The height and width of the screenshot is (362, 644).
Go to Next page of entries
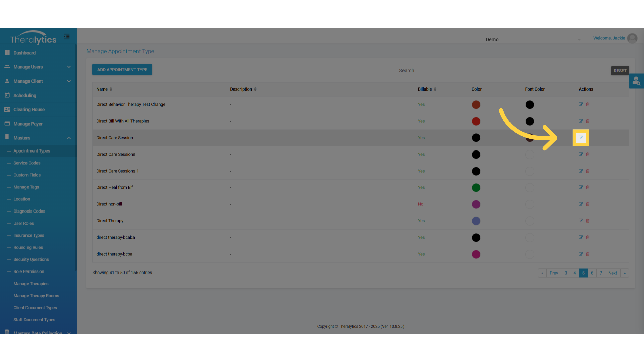pyautogui.click(x=612, y=273)
